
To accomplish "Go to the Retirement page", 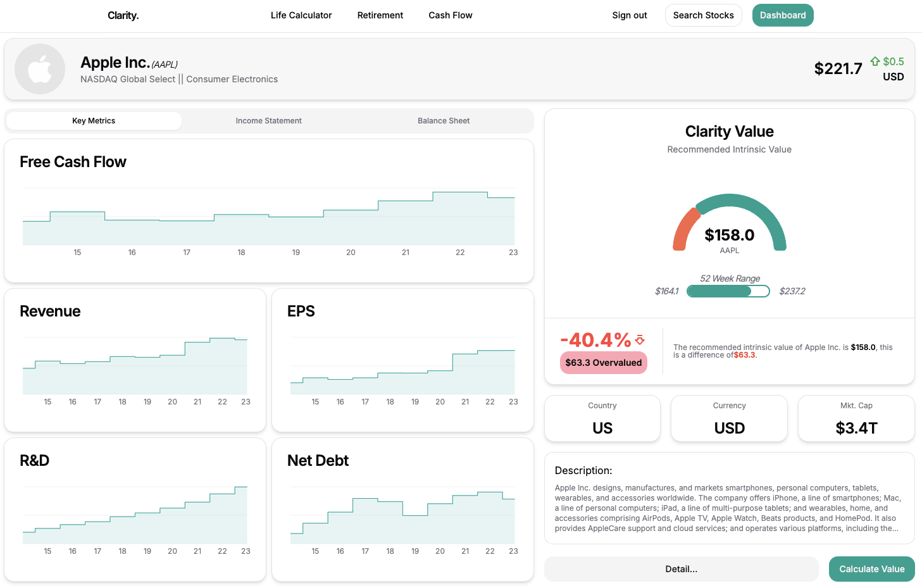I will pyautogui.click(x=380, y=15).
